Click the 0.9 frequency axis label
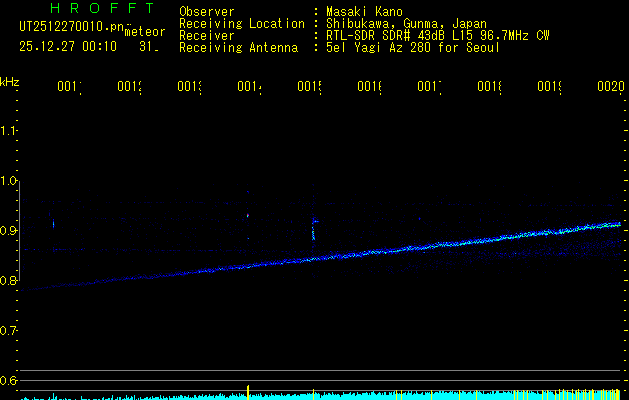 coord(8,230)
